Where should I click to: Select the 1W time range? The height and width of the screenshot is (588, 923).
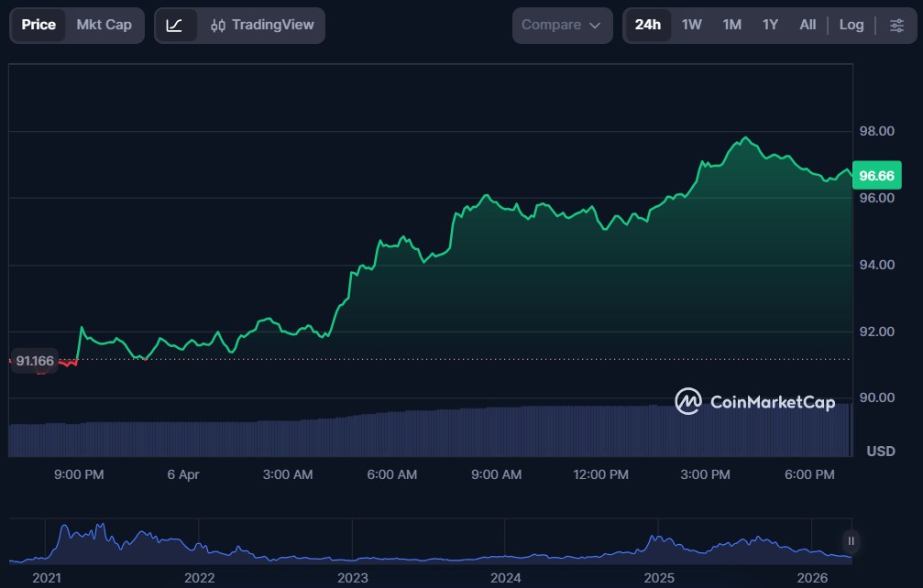(692, 26)
